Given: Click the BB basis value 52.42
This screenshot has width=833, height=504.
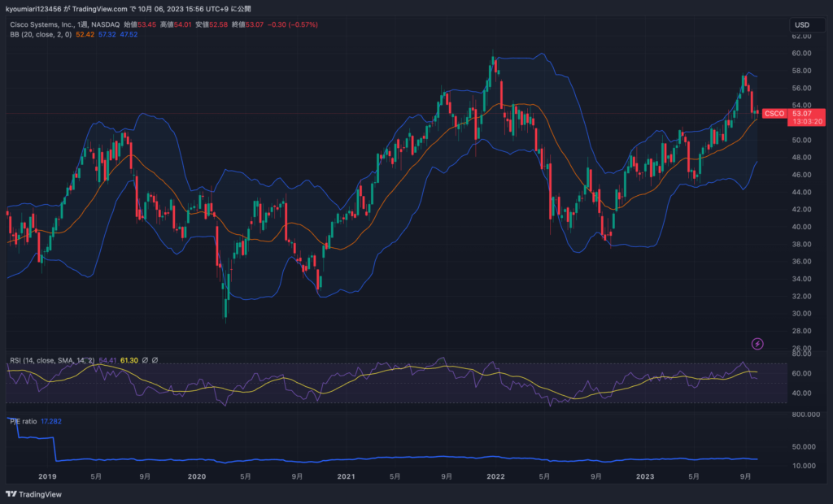Looking at the screenshot, I should point(85,34).
